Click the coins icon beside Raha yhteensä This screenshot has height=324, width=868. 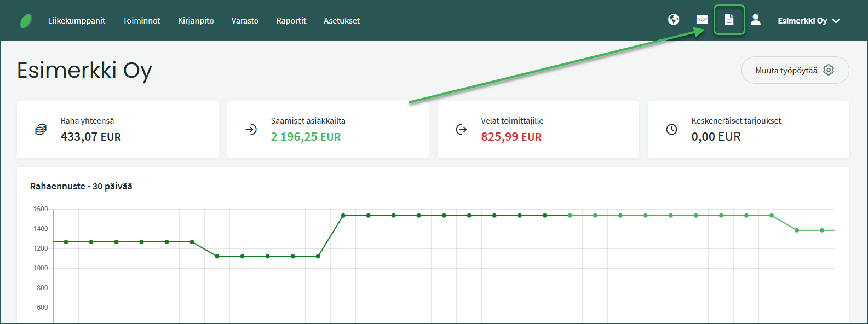point(41,130)
